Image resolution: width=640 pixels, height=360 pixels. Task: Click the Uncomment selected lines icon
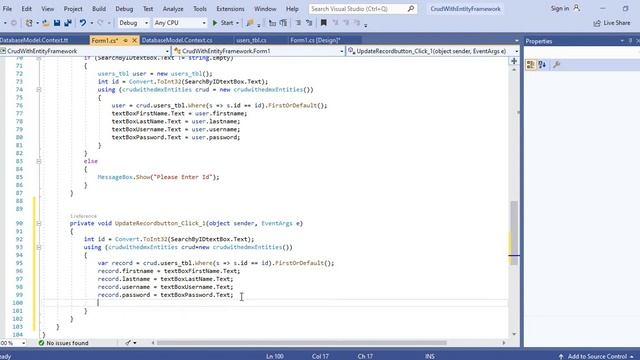309,23
